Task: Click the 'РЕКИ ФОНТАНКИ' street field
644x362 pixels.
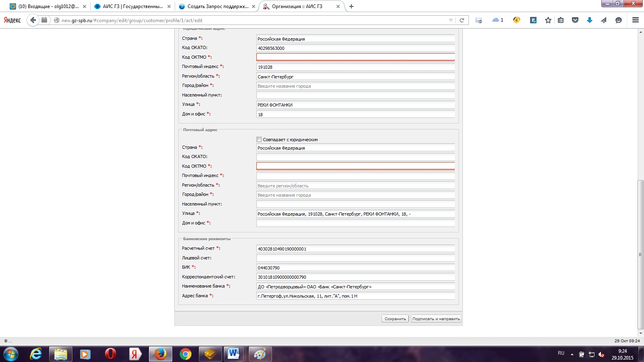Action: 355,105
